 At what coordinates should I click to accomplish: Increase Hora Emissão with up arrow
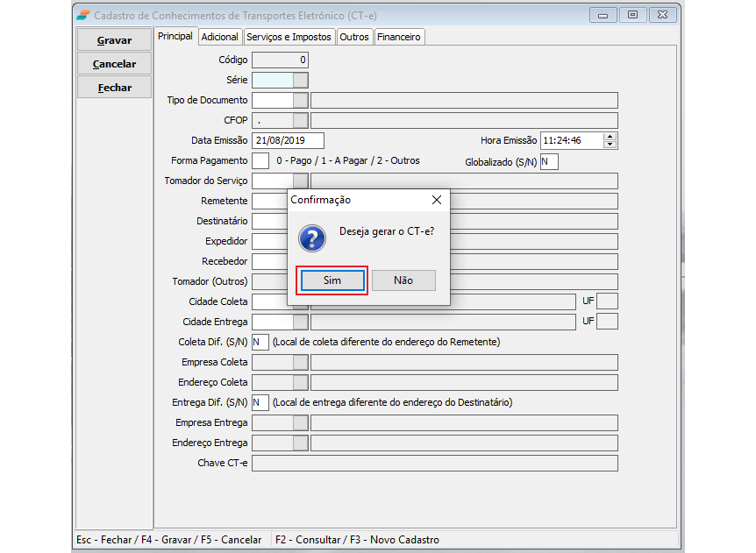click(x=610, y=137)
